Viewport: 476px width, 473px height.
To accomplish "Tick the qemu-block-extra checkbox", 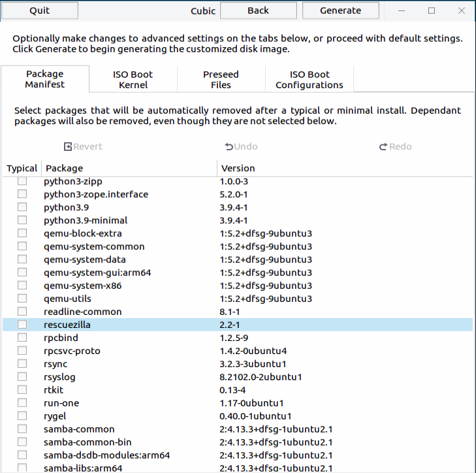I will pyautogui.click(x=22, y=233).
